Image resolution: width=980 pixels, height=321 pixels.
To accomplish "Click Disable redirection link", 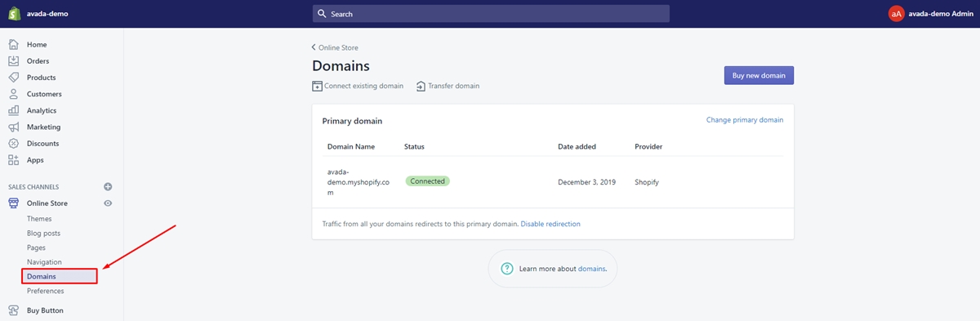I will (x=550, y=224).
